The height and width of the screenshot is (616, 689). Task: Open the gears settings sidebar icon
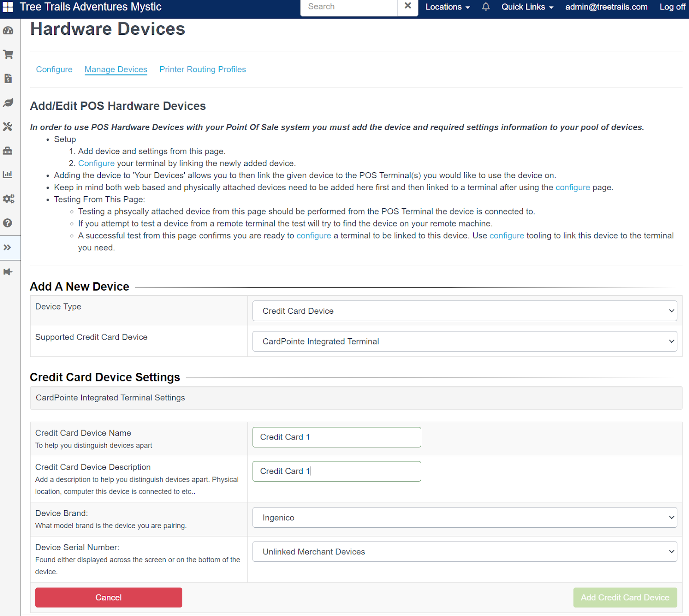(x=8, y=199)
